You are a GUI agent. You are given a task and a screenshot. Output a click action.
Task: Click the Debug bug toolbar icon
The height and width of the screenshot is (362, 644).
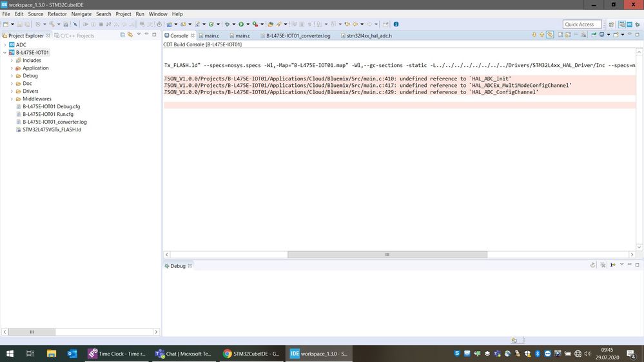[227, 24]
